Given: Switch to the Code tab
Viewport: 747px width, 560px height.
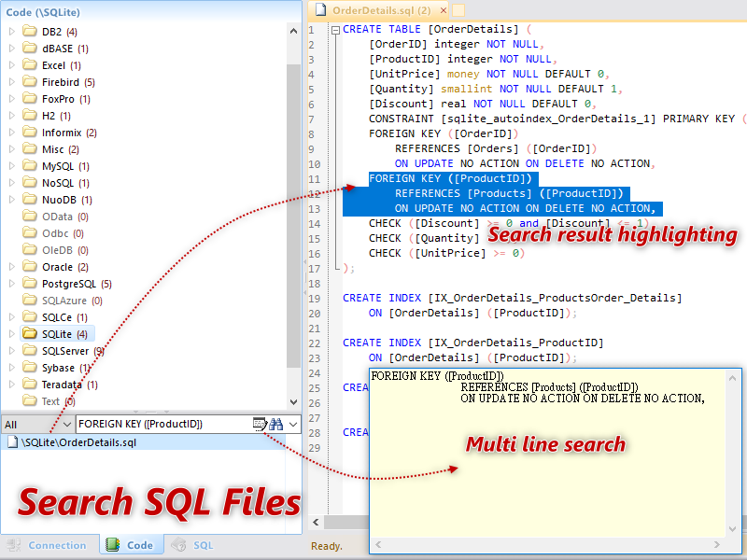Looking at the screenshot, I should 131,545.
